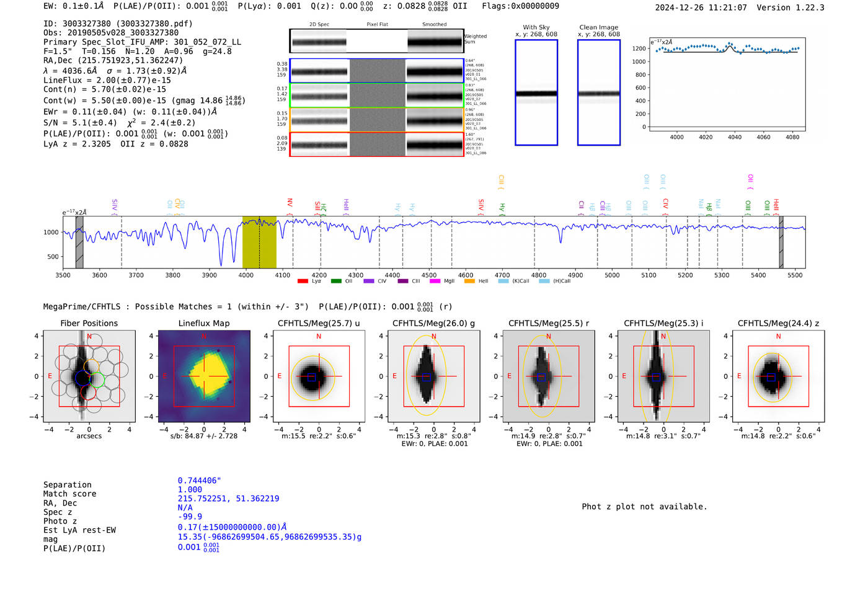Click the purple HeII marker near 4270
This screenshot has width=868, height=591.
(346, 207)
